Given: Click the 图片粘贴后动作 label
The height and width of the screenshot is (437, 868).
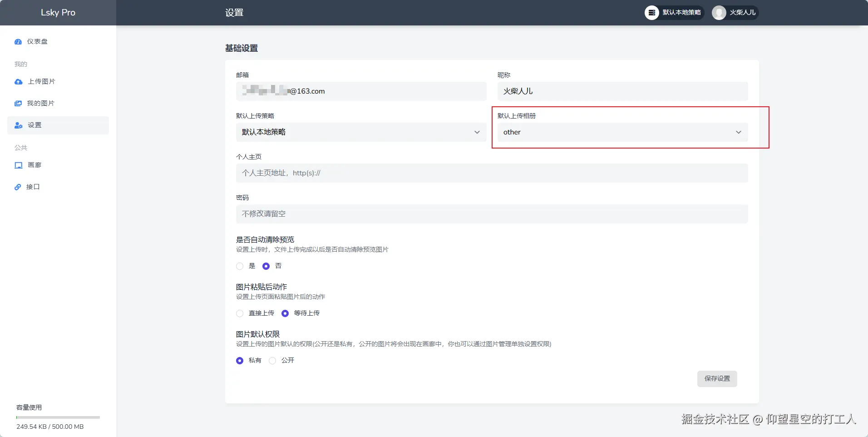Looking at the screenshot, I should [261, 287].
